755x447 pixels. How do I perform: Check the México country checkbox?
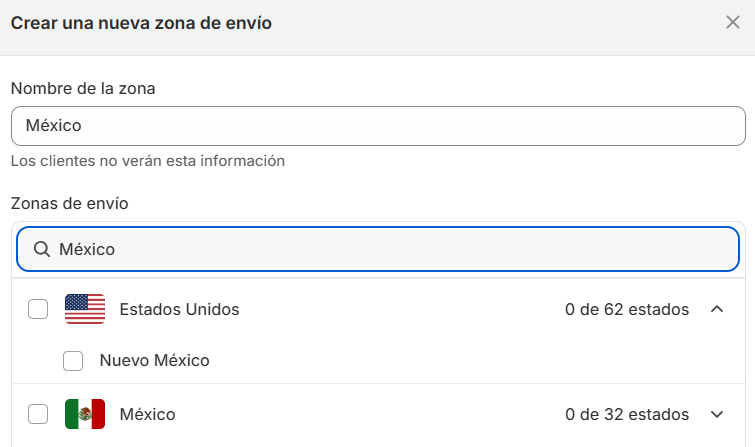pos(38,414)
